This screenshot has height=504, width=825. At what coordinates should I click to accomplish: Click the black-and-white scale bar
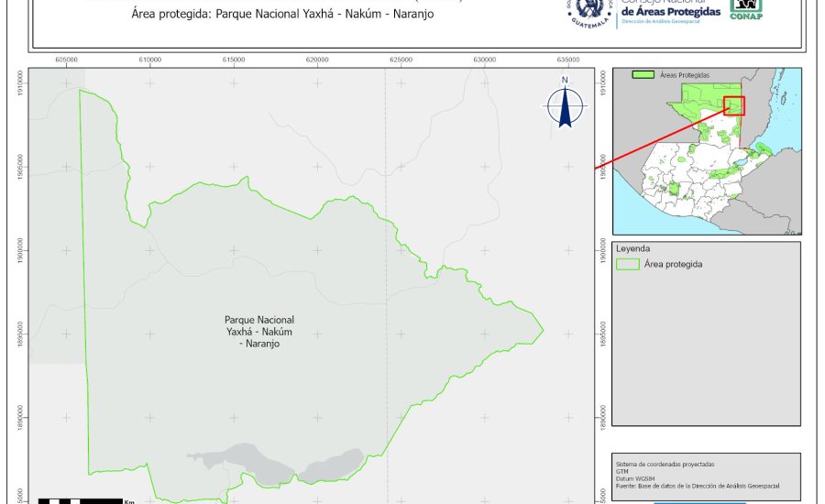tap(80, 500)
